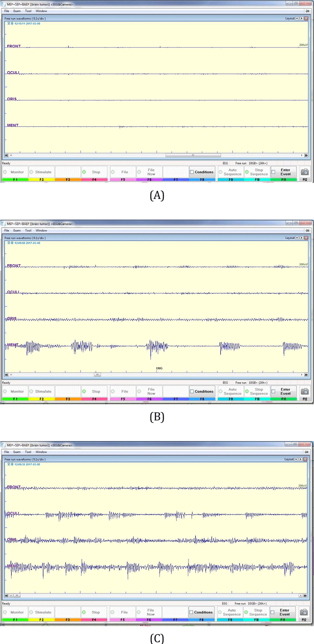
Task: Click the camera snapshot icon in panel B
Action: click(x=305, y=391)
